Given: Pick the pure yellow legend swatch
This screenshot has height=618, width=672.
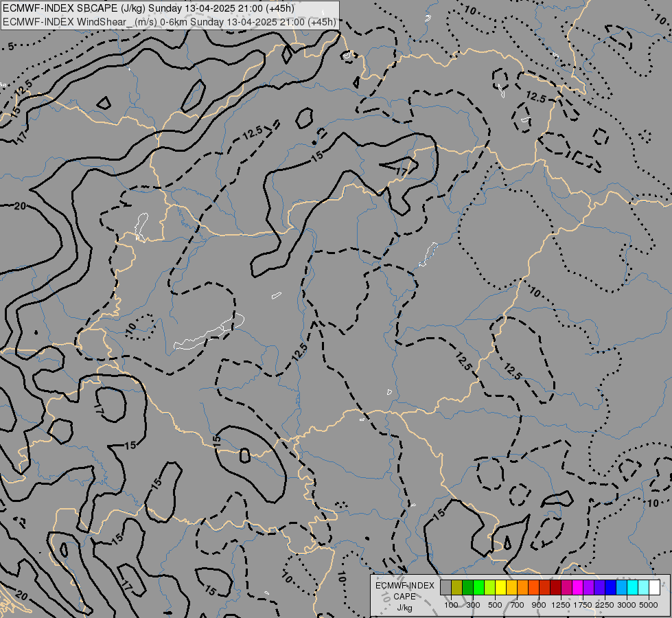Looking at the screenshot, I should pos(500,588).
